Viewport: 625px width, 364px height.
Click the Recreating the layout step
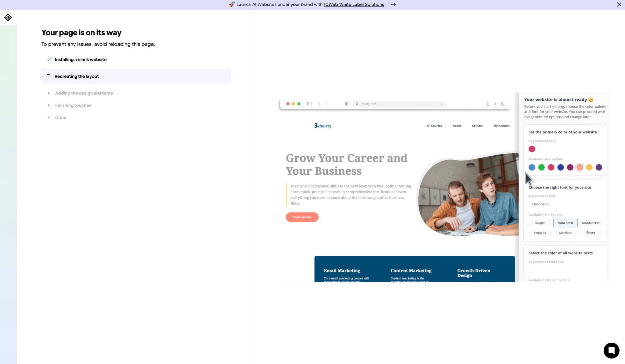(x=136, y=76)
